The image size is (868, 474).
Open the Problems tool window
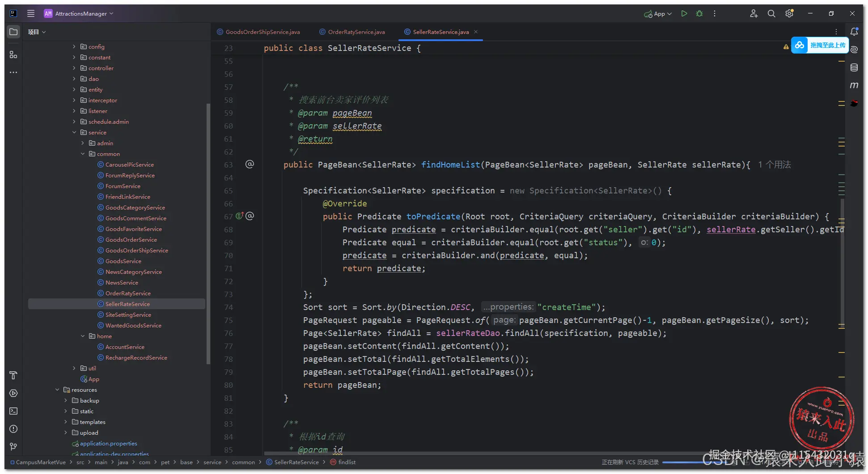(13, 429)
